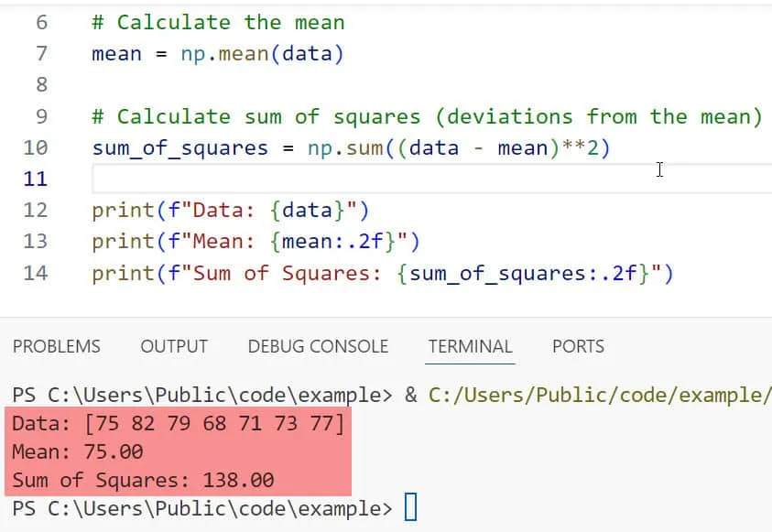
Task: Click sum_of_squares variable on line 10
Action: coord(179,147)
